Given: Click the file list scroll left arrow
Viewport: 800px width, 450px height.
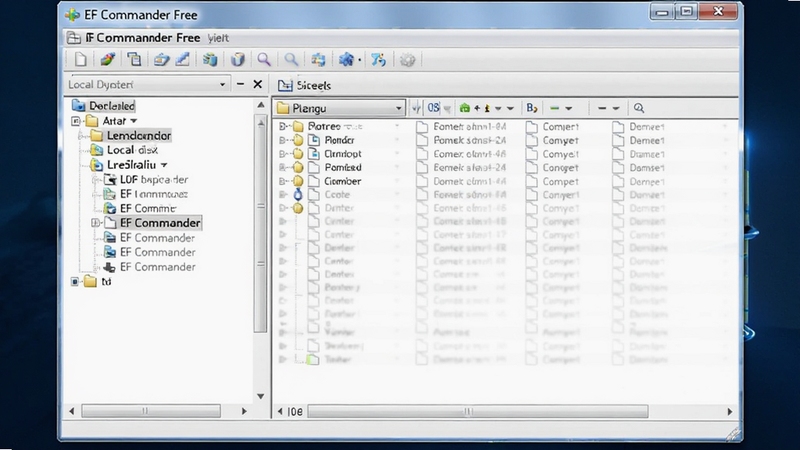Looking at the screenshot, I should (280, 411).
